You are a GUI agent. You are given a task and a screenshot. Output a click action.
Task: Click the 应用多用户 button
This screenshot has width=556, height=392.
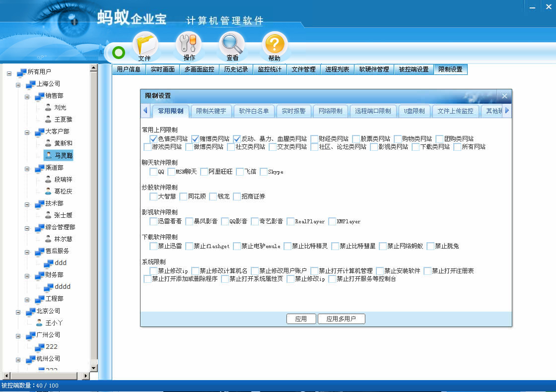(341, 319)
